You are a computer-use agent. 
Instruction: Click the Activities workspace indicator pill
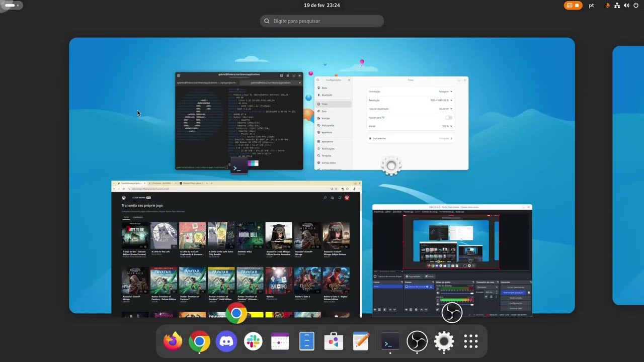coord(11,6)
